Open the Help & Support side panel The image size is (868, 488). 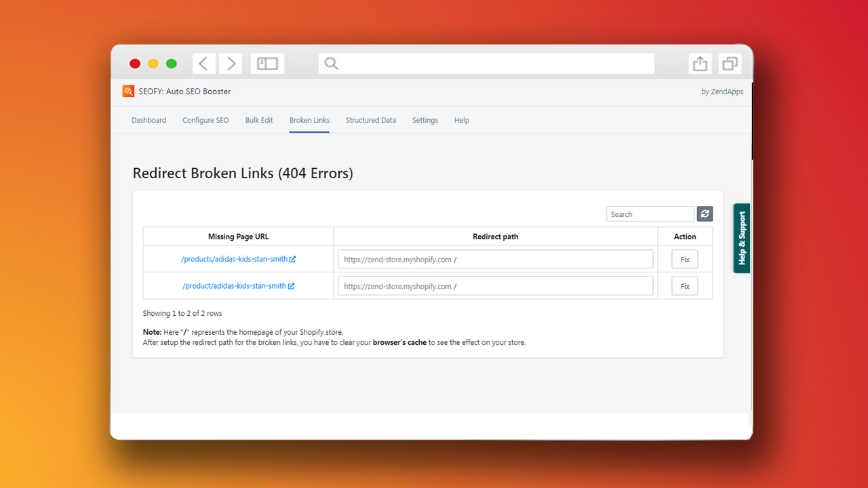tap(741, 238)
